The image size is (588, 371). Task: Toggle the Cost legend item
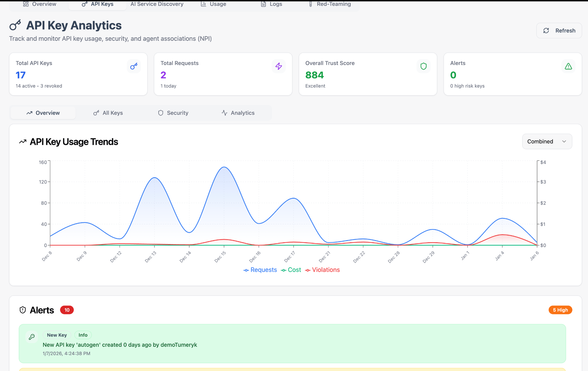click(x=291, y=270)
